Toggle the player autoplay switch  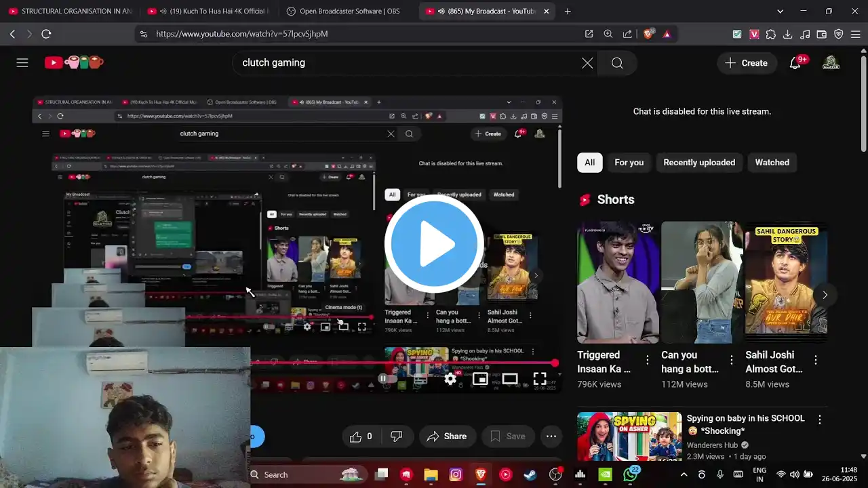387,379
